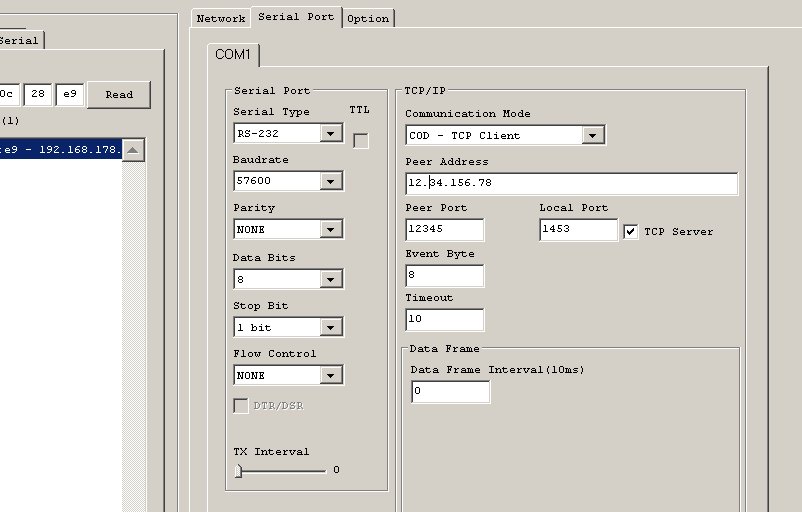Expand the Data Bits dropdown
Viewport: 802px width, 512px height.
click(332, 279)
